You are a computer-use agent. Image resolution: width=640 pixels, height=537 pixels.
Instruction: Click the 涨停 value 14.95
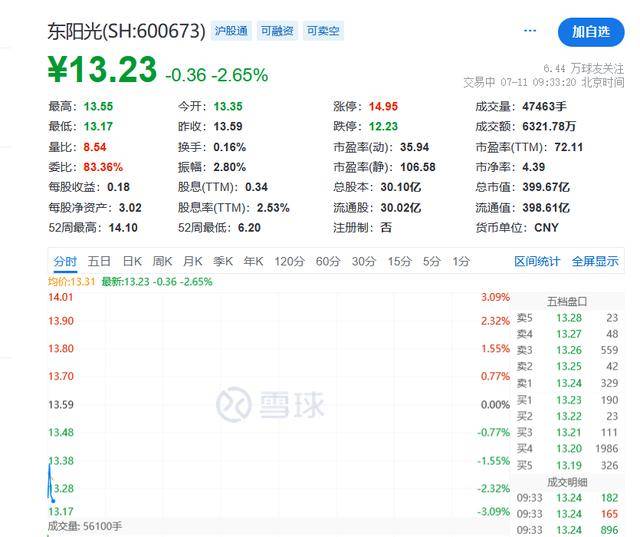click(383, 107)
